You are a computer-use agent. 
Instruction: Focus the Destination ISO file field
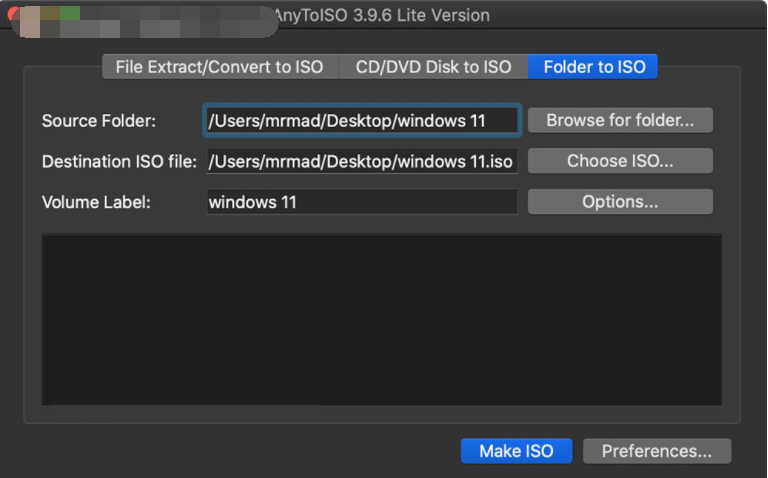click(x=361, y=161)
